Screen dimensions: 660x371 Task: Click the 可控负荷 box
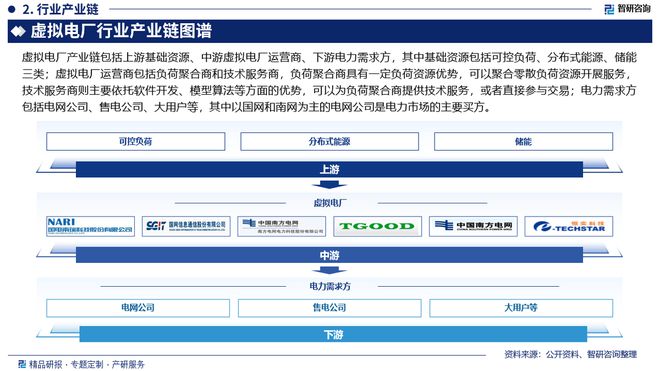point(136,141)
